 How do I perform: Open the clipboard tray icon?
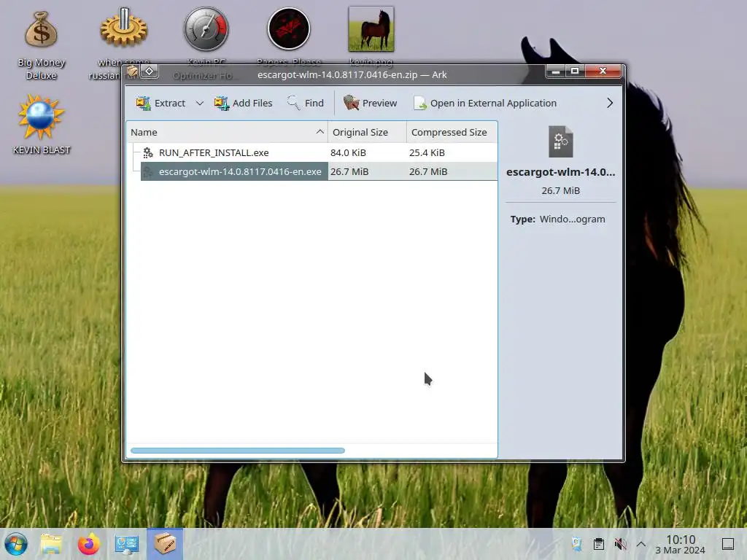pyautogui.click(x=599, y=544)
